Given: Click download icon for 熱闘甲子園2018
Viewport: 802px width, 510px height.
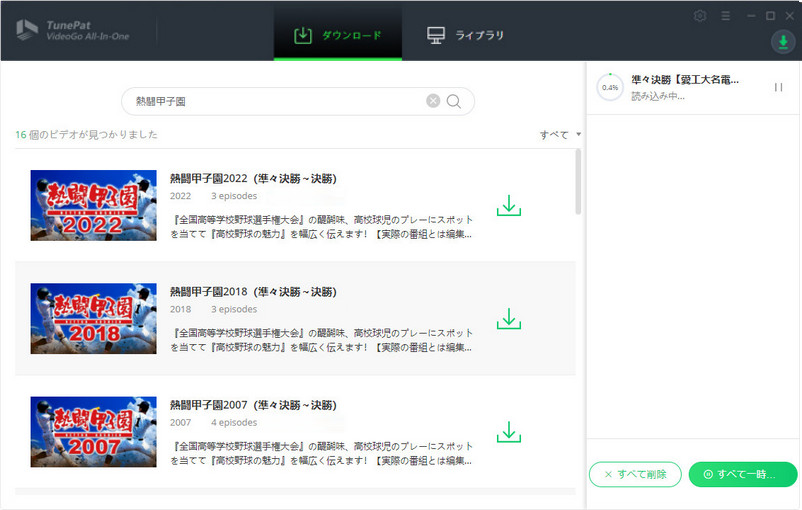Looking at the screenshot, I should pyautogui.click(x=509, y=319).
